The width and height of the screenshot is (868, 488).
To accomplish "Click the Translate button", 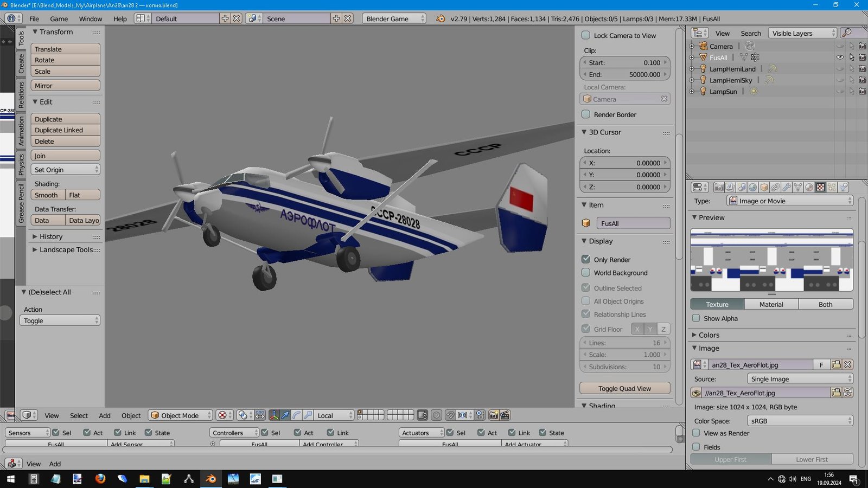I will pyautogui.click(x=66, y=49).
